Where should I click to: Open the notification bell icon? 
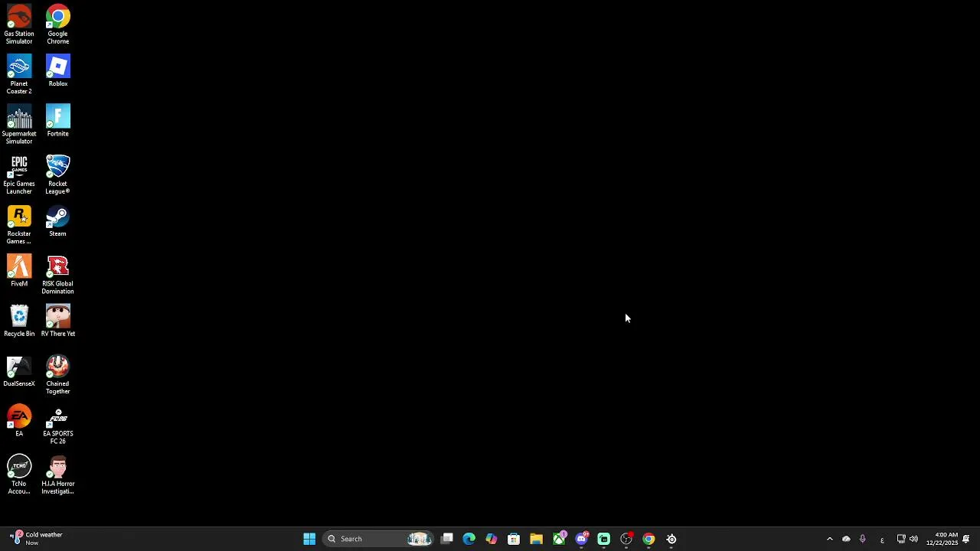(x=966, y=539)
